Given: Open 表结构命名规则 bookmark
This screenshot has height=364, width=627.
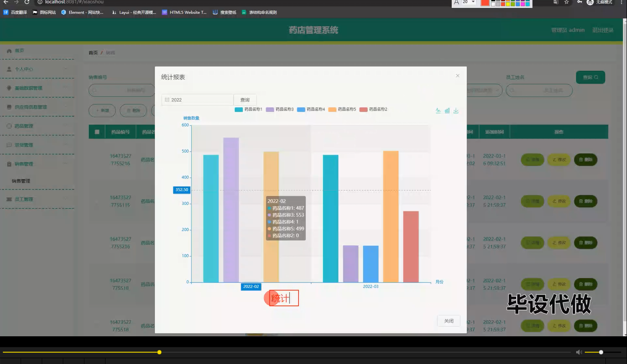Looking at the screenshot, I should tap(259, 12).
